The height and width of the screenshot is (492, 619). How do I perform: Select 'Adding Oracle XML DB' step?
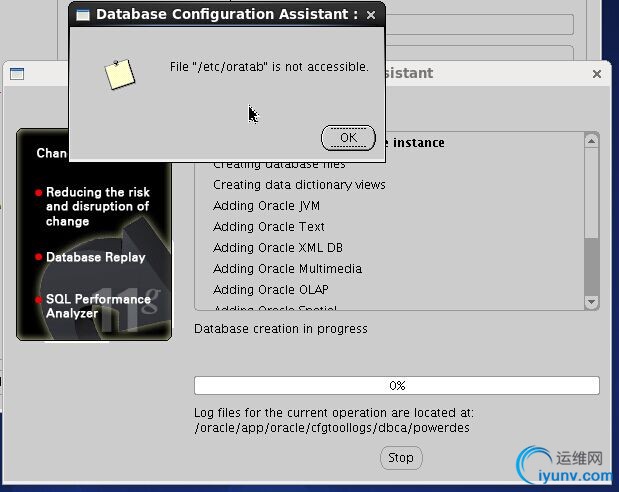click(x=278, y=248)
